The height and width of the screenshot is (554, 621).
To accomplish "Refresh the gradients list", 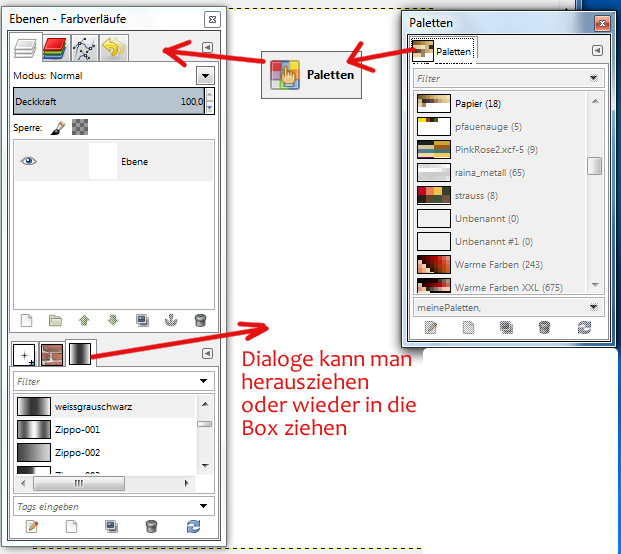I will 193,527.
